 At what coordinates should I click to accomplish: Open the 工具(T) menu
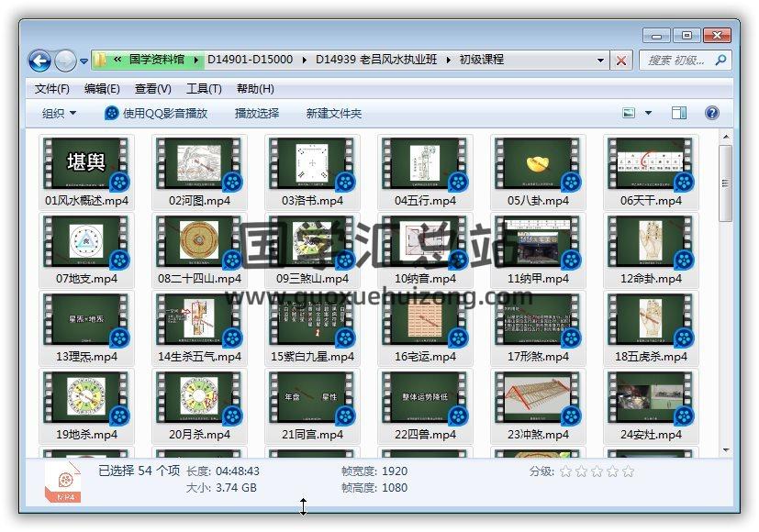203,89
